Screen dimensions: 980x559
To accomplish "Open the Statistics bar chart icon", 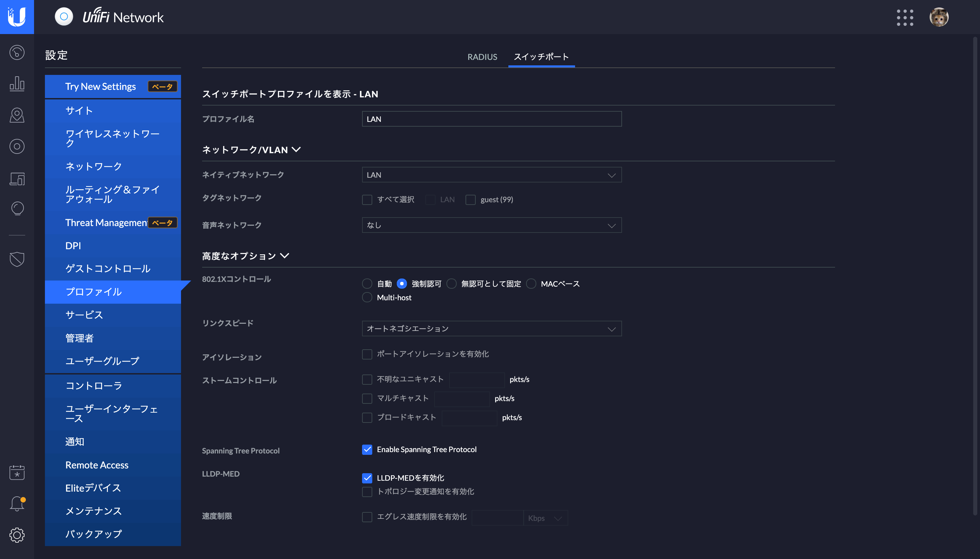I will [17, 83].
